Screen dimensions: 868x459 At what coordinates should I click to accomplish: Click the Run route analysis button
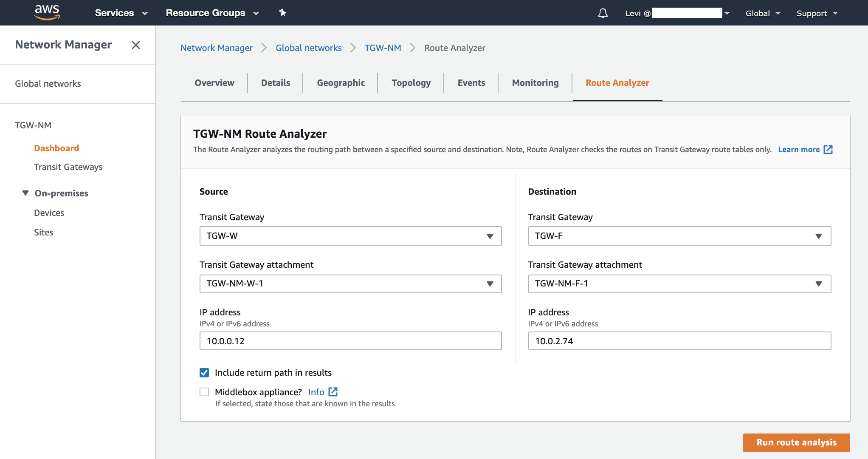point(796,442)
